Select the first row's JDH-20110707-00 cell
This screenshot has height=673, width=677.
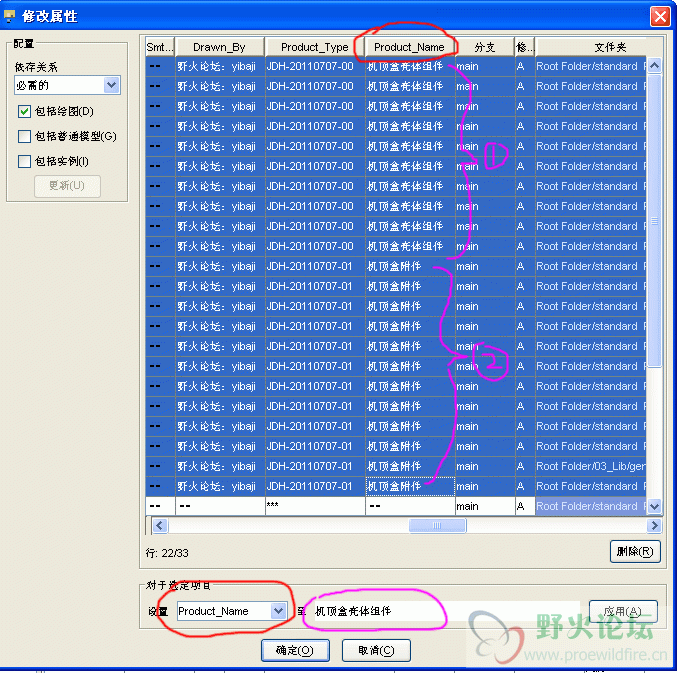315,66
